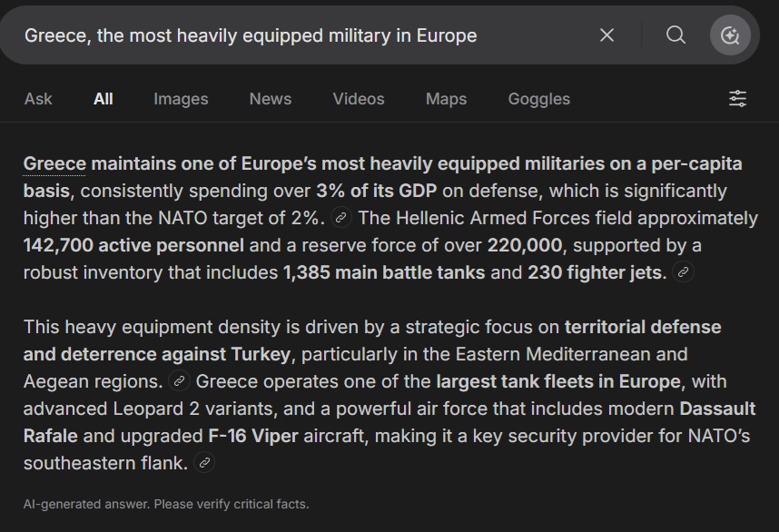Click the bold 'F-16 Viper' text

tap(253, 436)
